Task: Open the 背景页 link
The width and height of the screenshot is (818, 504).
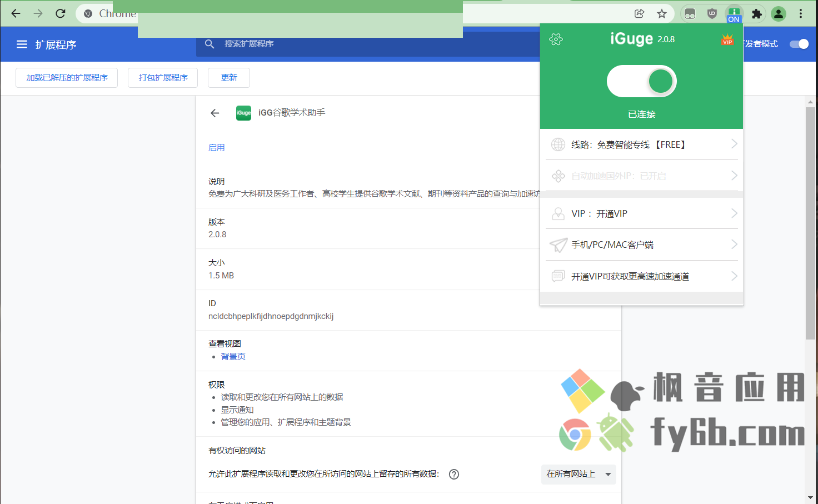Action: point(233,357)
